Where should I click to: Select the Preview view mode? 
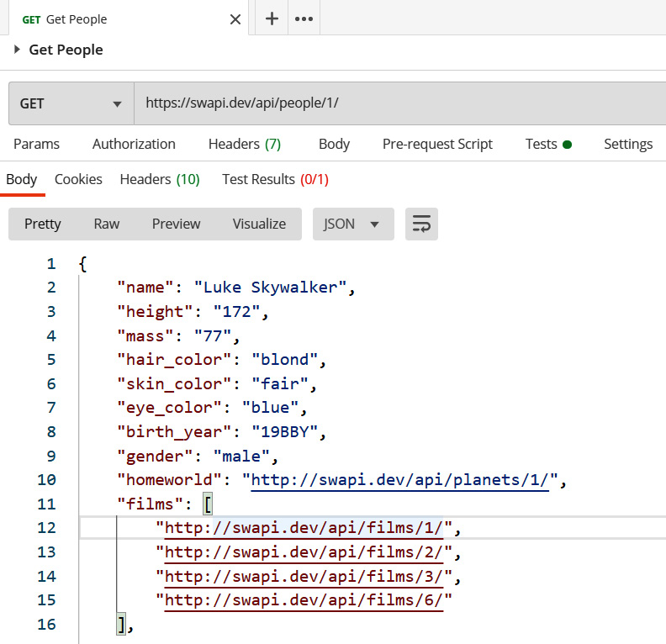click(177, 224)
